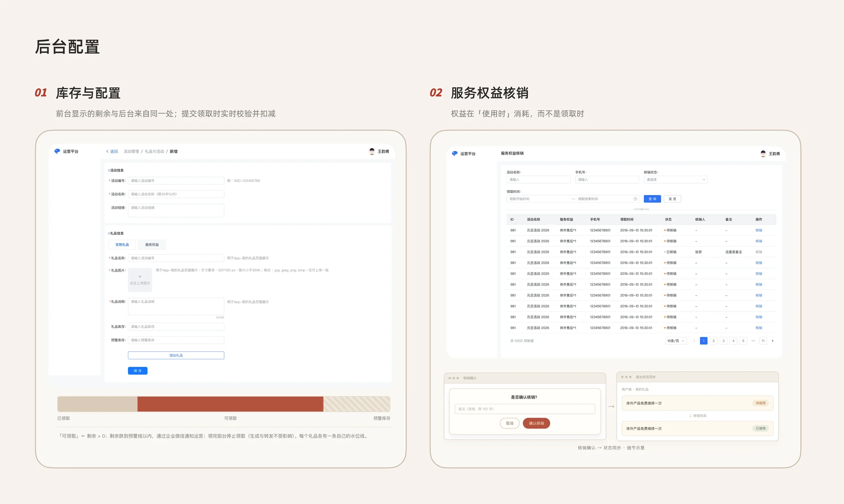844x504 pixels.
Task: Click the 已使用 status tag
Action: (x=761, y=429)
